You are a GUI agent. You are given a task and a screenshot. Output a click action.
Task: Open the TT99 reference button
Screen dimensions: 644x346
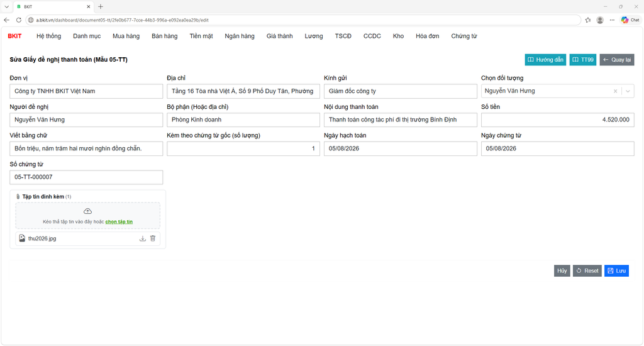[583, 60]
